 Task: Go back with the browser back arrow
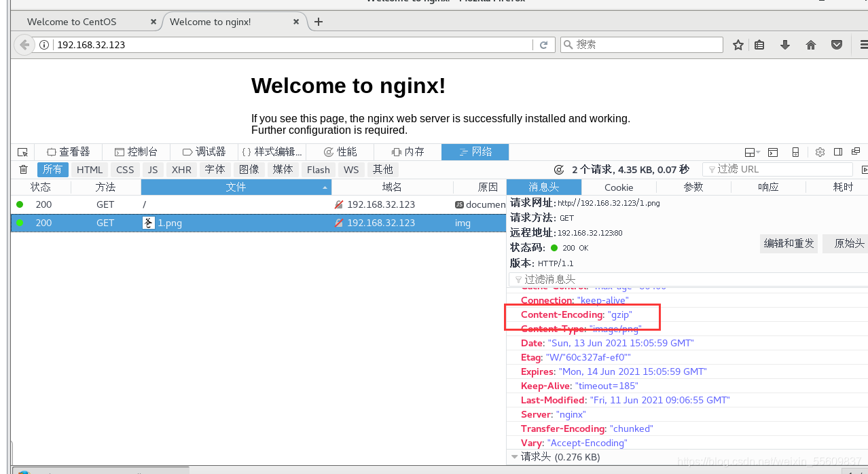pos(24,45)
